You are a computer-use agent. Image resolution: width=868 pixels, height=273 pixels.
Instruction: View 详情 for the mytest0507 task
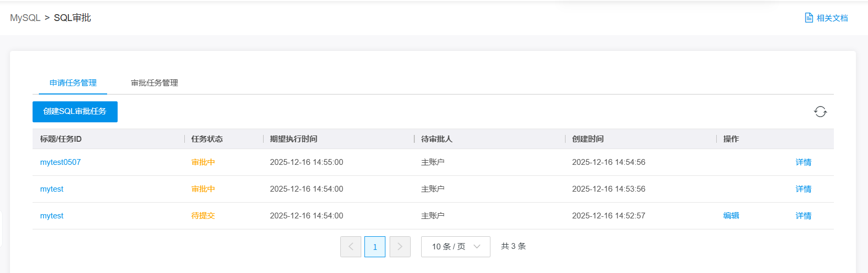[803, 162]
